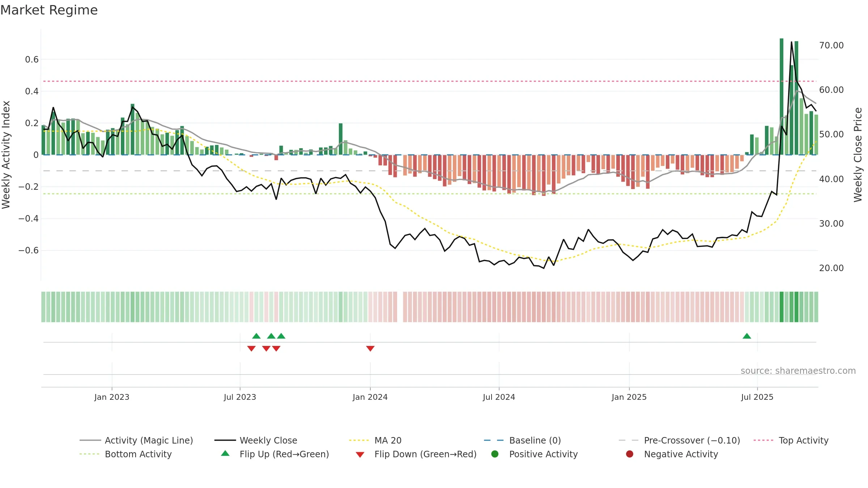Click the green Flip Up triangle in legend
Screen dimensions: 868x488
pyautogui.click(x=225, y=453)
